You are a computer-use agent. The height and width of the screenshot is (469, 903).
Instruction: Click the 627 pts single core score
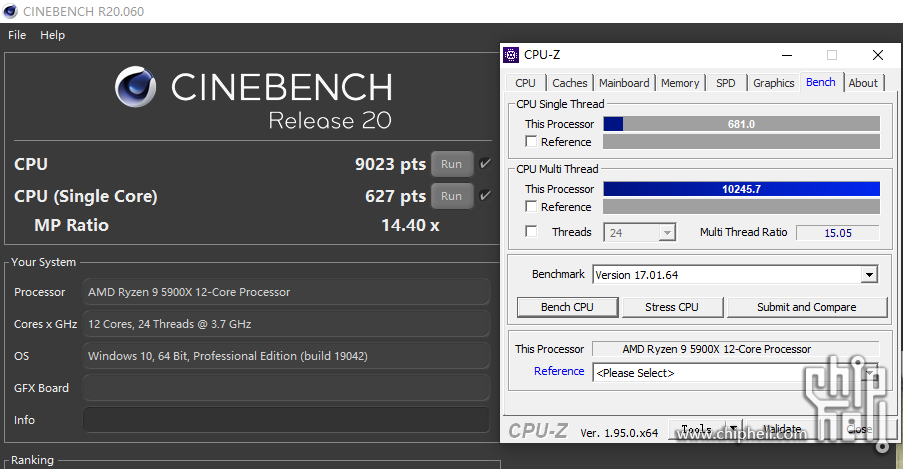tap(396, 196)
